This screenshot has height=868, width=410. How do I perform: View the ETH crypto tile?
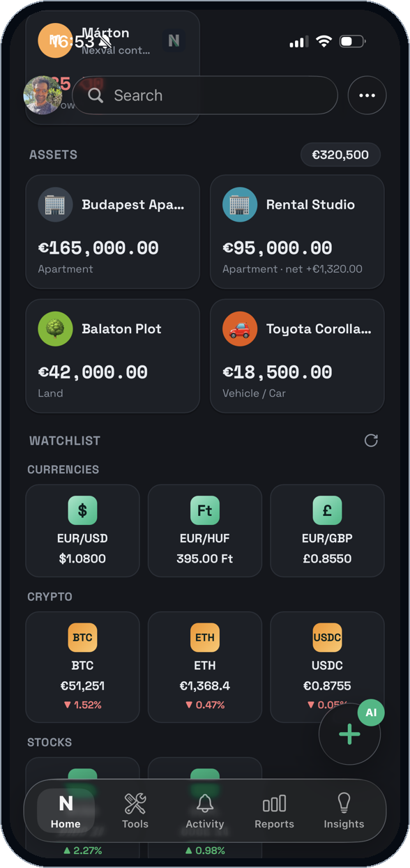205,667
